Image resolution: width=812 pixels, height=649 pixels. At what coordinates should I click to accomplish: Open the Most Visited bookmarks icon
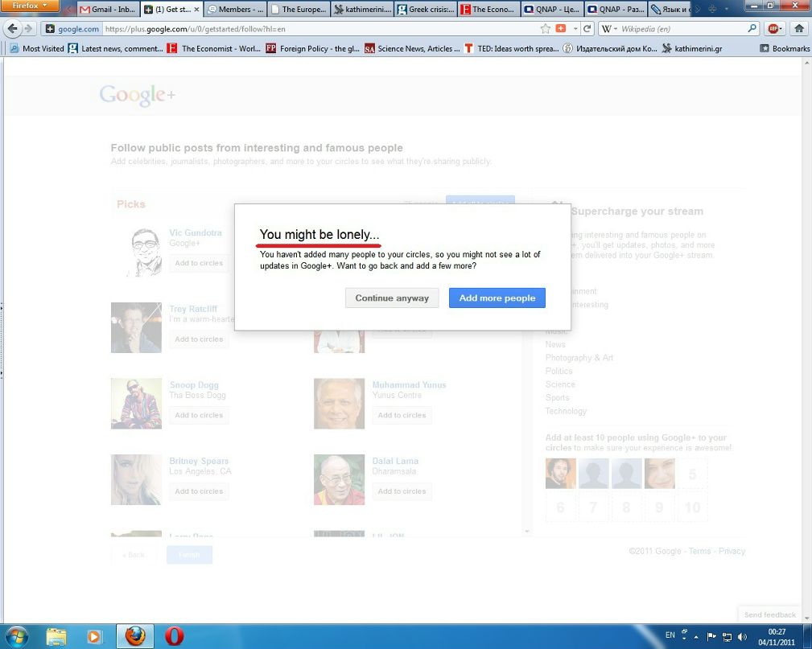[14, 48]
